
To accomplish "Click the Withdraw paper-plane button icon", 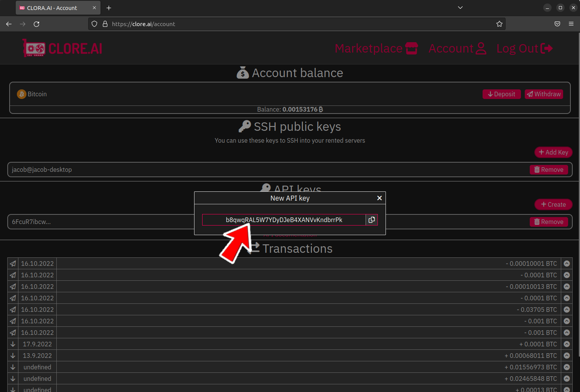I will pos(530,94).
